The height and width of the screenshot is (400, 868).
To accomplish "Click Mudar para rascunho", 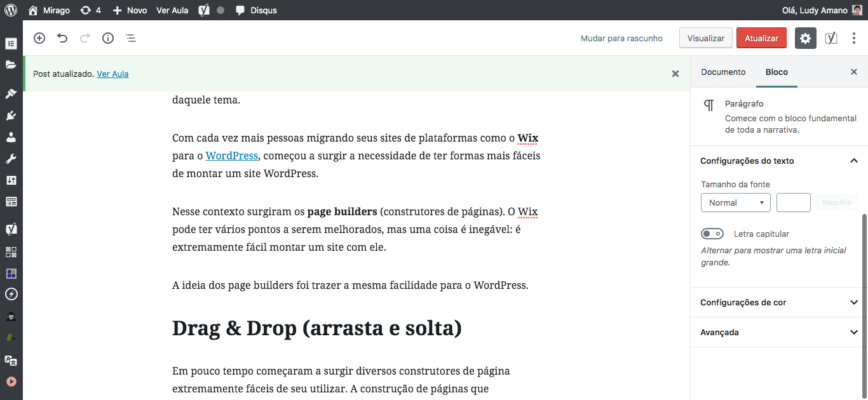I will [x=621, y=38].
